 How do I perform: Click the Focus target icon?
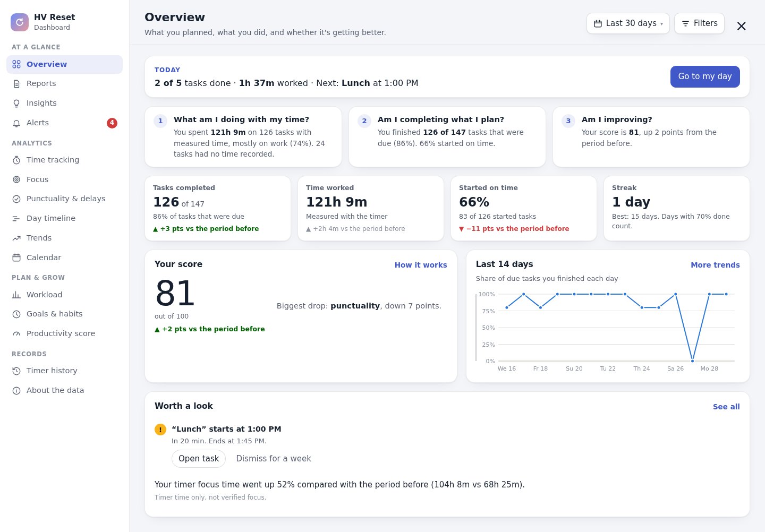16,179
